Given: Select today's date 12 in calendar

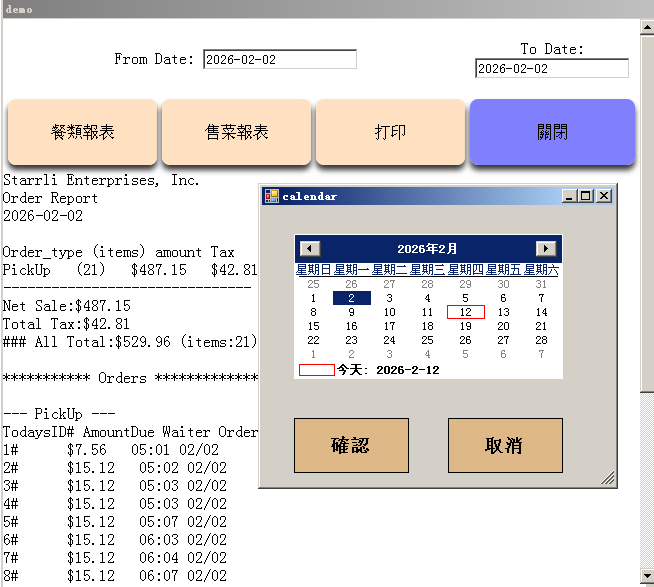Looking at the screenshot, I should (465, 312).
